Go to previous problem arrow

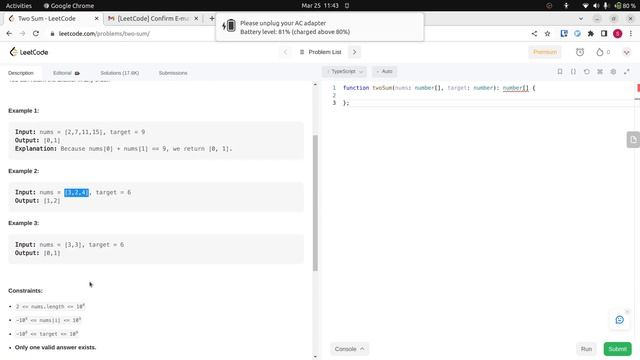pyautogui.click(x=285, y=52)
